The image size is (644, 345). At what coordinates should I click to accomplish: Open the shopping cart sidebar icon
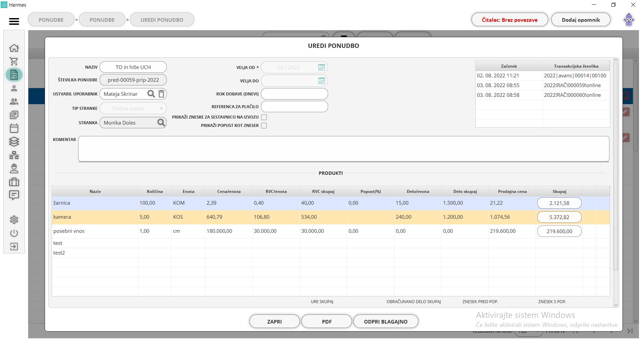[x=14, y=61]
